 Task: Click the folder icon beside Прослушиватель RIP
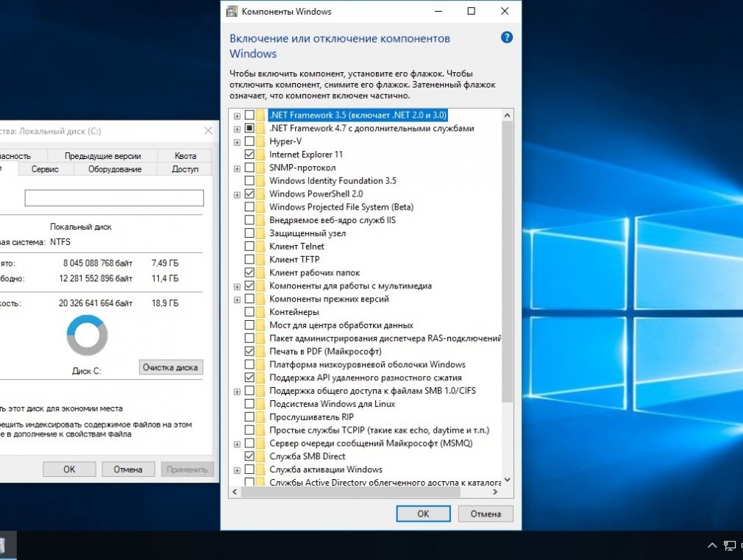[260, 417]
